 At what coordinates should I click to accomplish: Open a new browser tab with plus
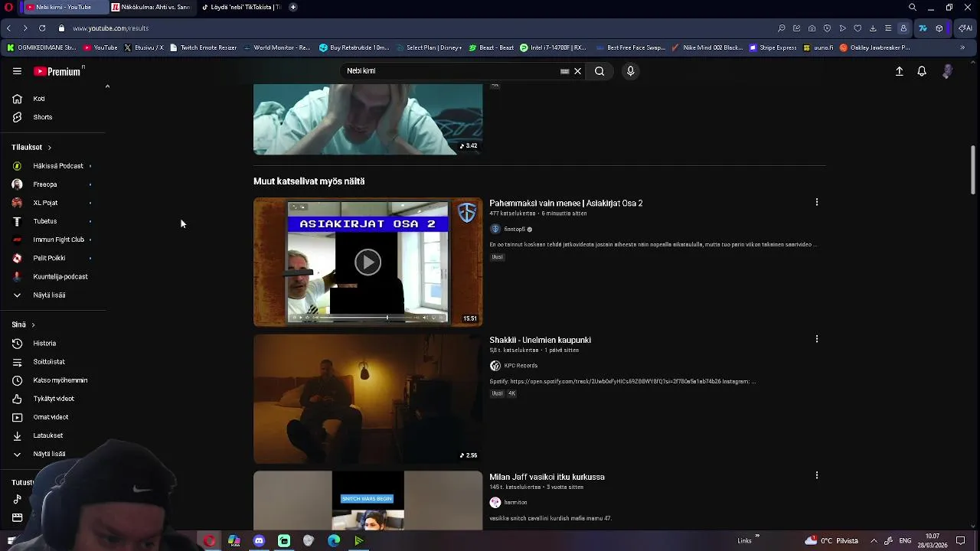coord(293,7)
